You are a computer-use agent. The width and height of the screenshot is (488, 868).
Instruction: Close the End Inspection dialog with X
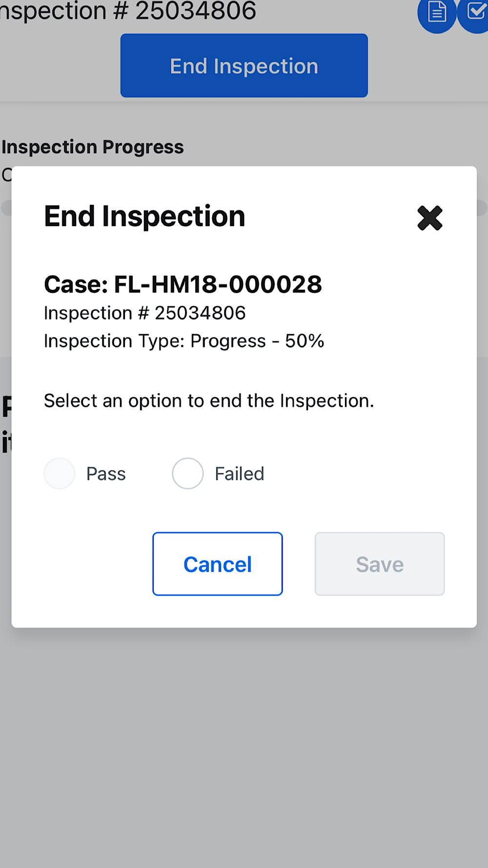430,218
